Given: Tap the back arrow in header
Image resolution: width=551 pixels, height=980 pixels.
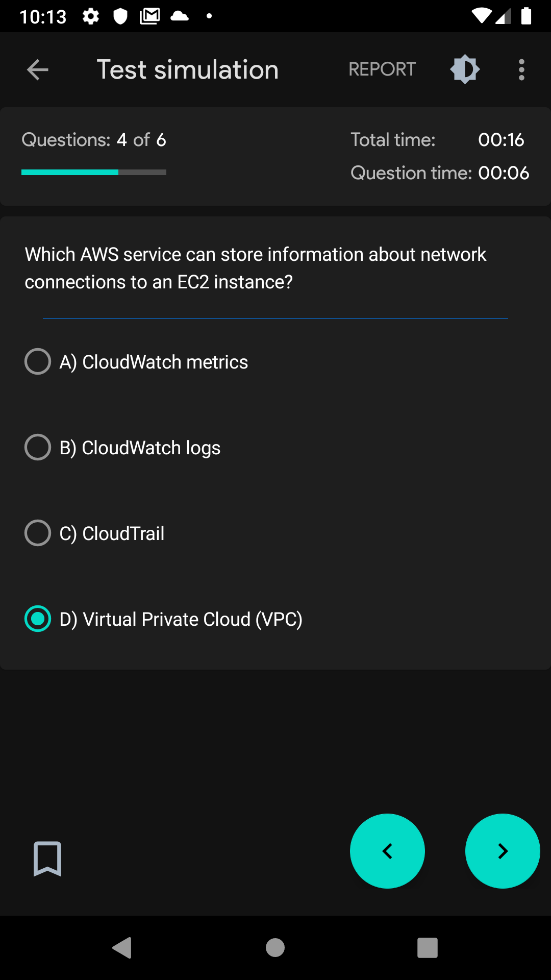Looking at the screenshot, I should (38, 69).
